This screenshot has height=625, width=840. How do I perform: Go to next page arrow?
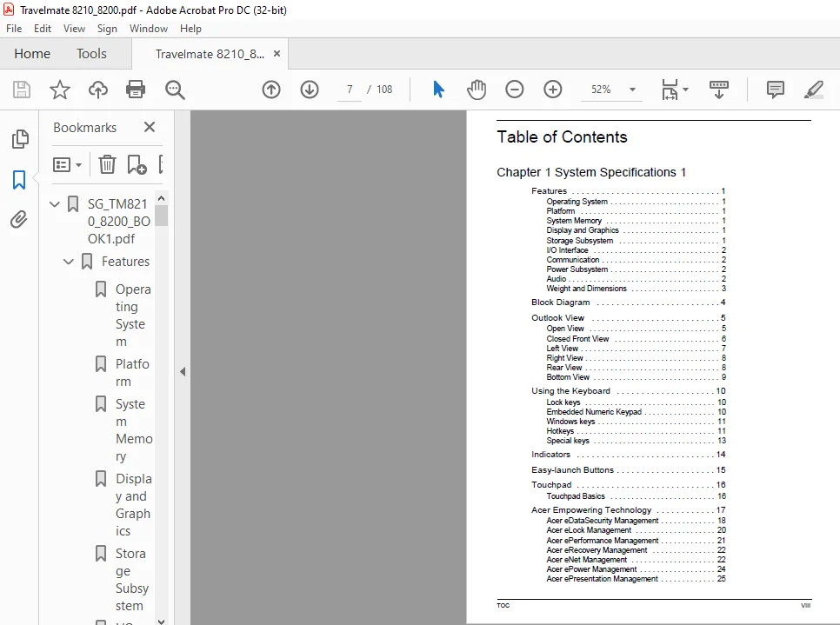click(x=309, y=90)
